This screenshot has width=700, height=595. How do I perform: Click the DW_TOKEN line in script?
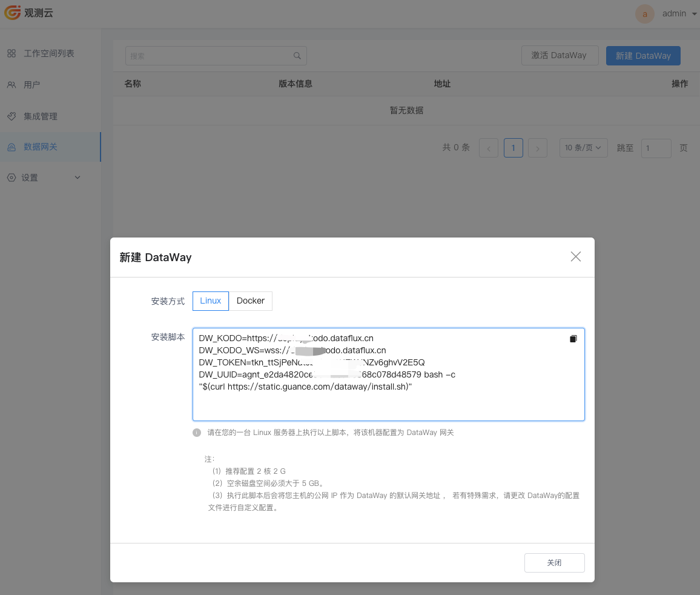[312, 362]
